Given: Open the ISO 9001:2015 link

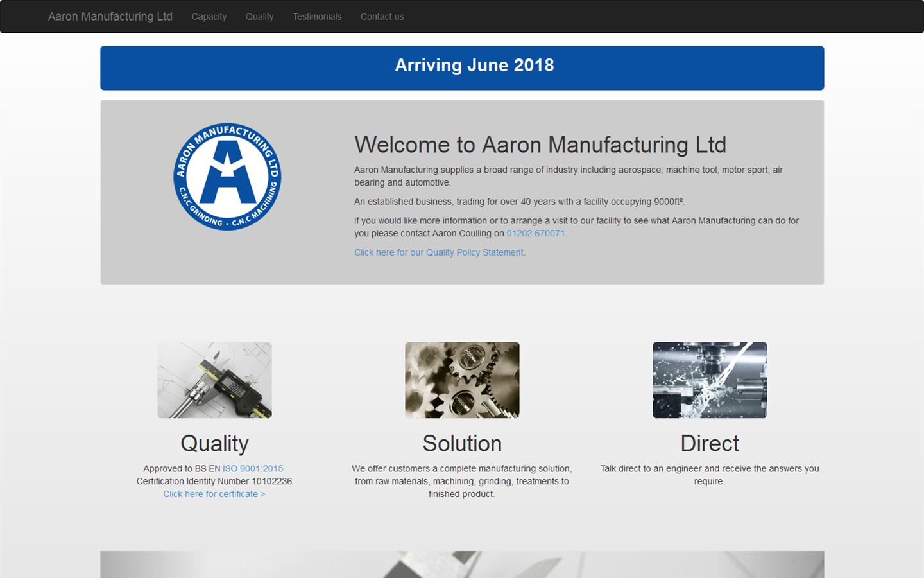Looking at the screenshot, I should coord(252,468).
